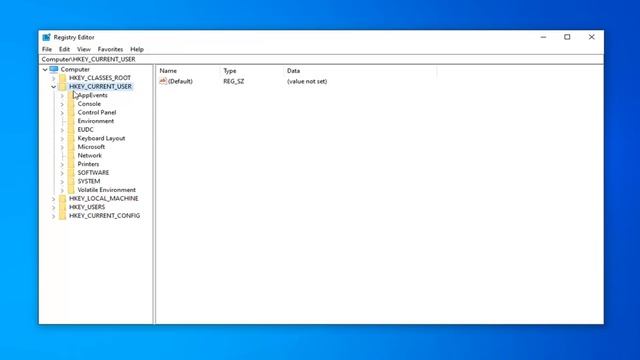Click the Printers folder icon
The image size is (640, 360).
[71, 164]
